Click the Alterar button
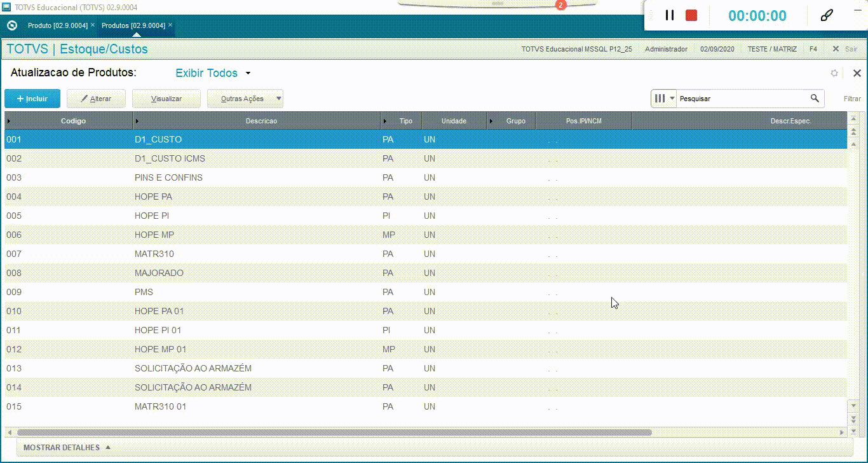The height and width of the screenshot is (463, 868). click(x=96, y=99)
